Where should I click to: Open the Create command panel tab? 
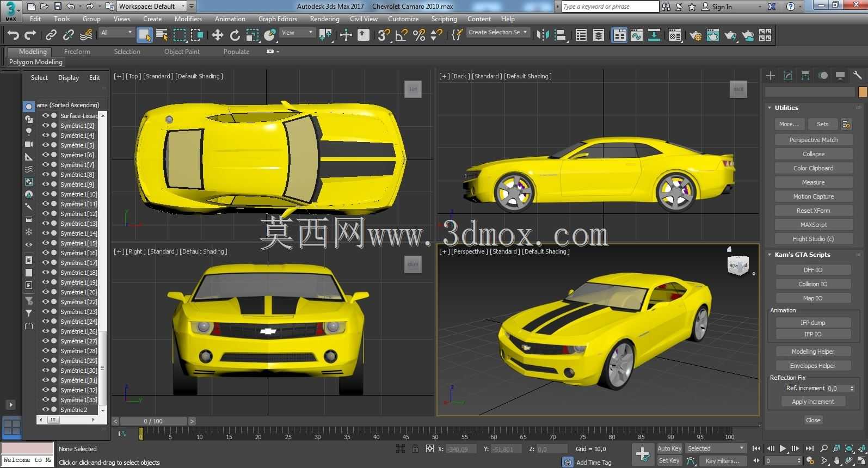tap(771, 76)
